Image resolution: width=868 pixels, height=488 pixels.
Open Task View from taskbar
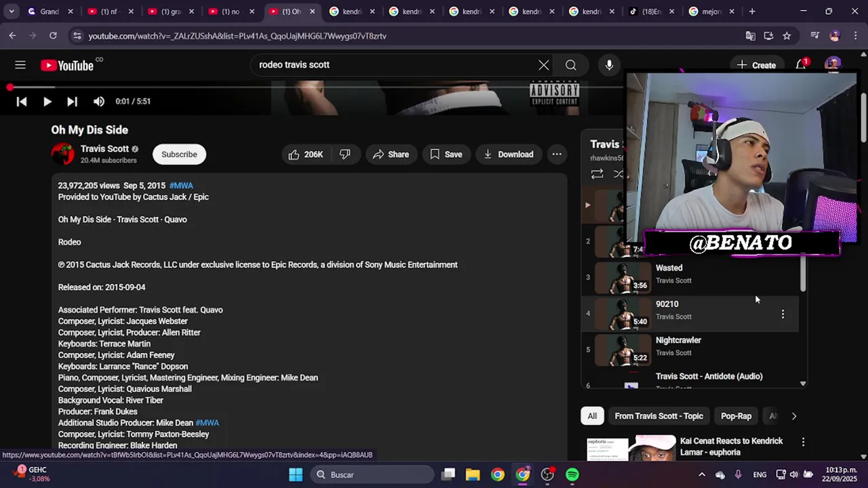[x=448, y=474]
